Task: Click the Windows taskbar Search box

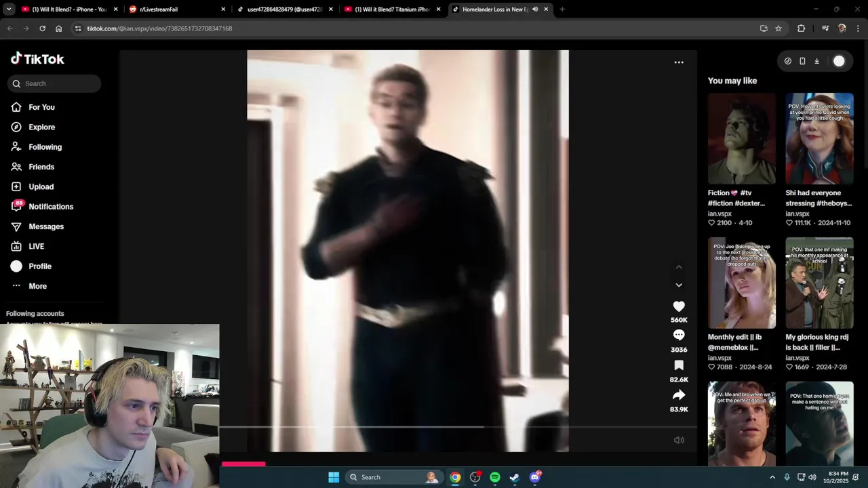Action: (394, 477)
